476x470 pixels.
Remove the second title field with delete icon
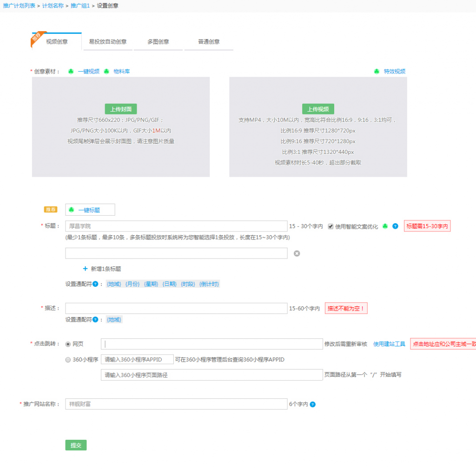pyautogui.click(x=297, y=253)
